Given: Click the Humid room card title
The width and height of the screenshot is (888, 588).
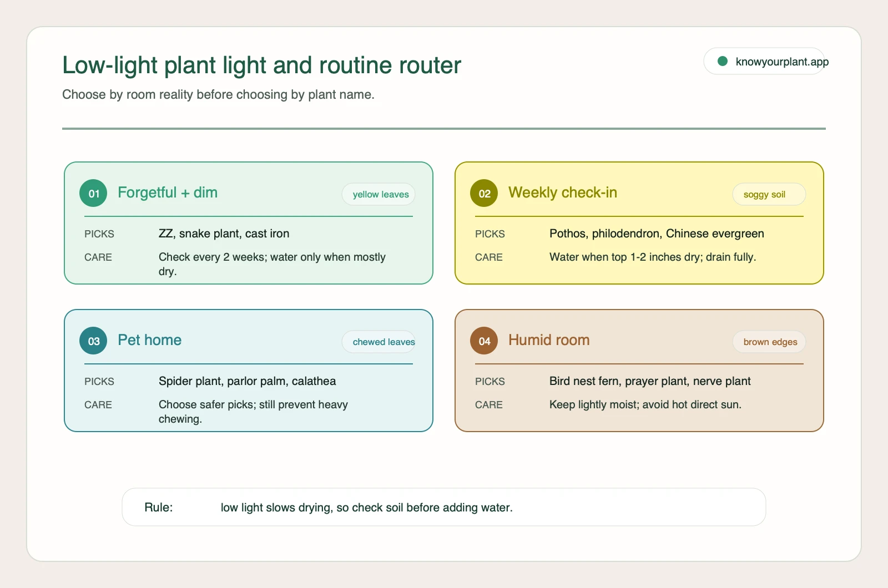Looking at the screenshot, I should [x=549, y=340].
